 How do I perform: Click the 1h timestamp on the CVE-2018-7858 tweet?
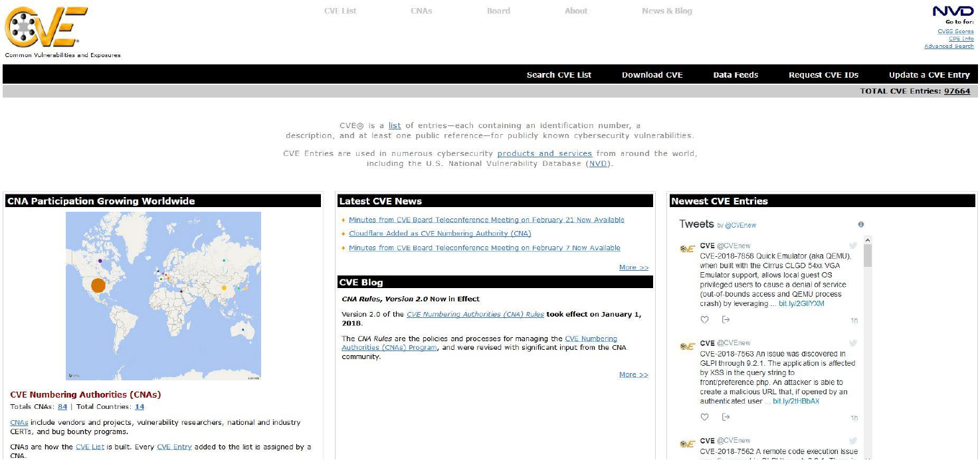(x=854, y=320)
